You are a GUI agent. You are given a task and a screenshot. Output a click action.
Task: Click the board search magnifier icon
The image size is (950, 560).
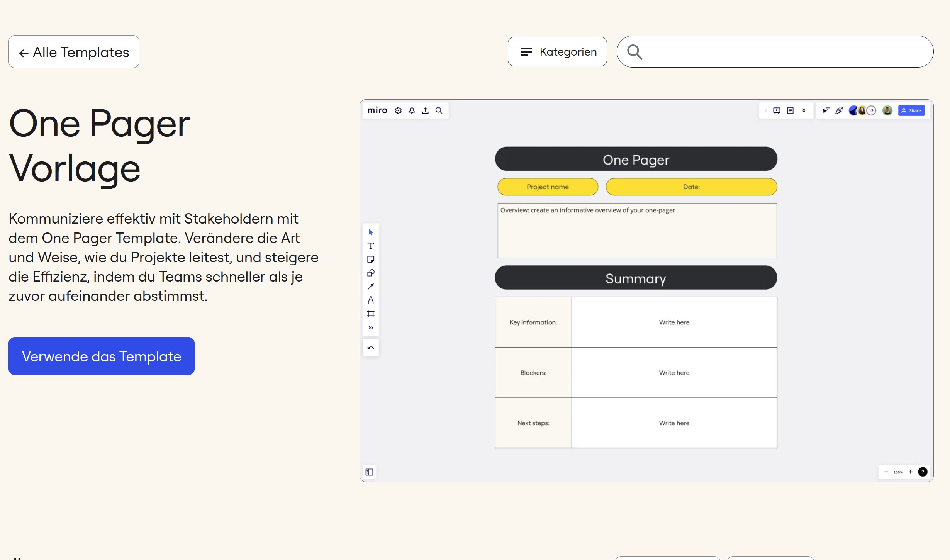pos(439,110)
